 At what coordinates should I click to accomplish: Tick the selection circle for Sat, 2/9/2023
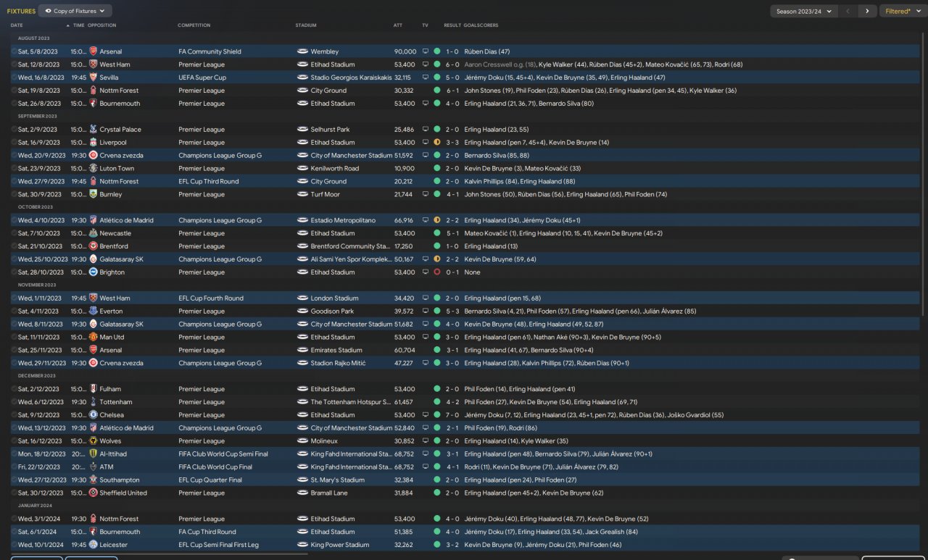14,130
